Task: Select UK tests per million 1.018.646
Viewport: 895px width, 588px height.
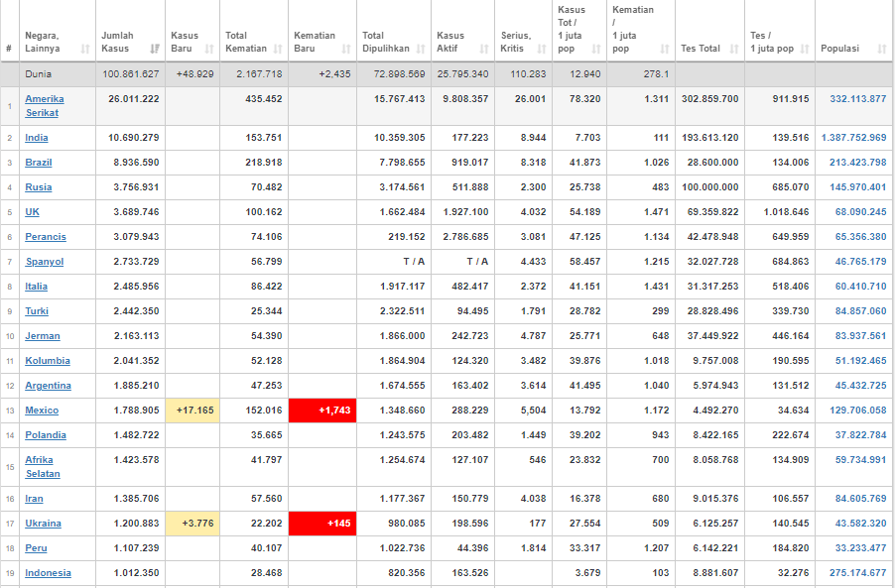Action: pos(786,211)
